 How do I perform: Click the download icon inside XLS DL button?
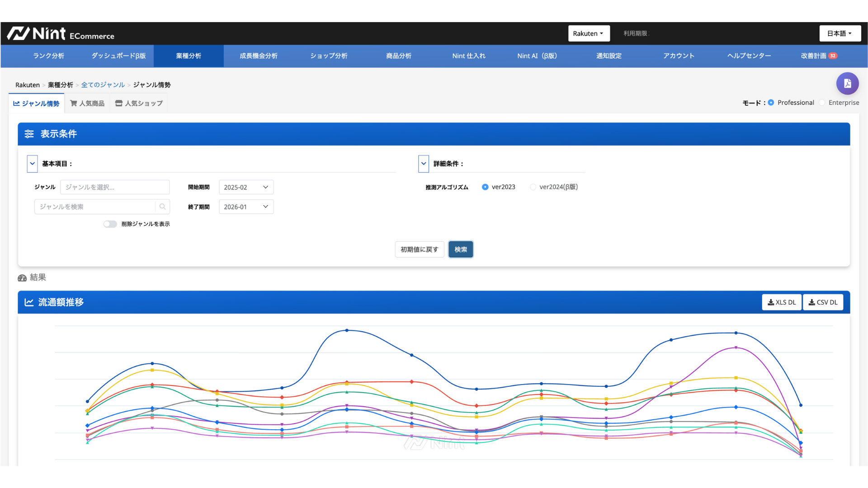coord(770,302)
